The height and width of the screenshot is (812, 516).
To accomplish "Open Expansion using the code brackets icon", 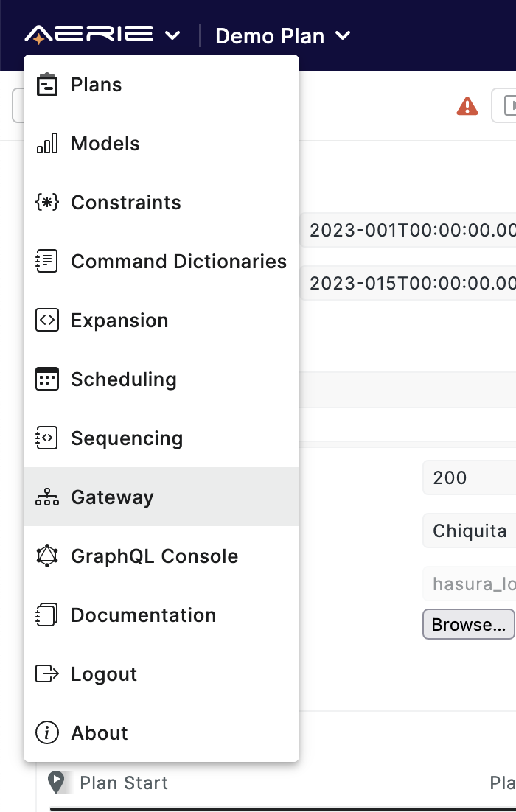I will 46,320.
